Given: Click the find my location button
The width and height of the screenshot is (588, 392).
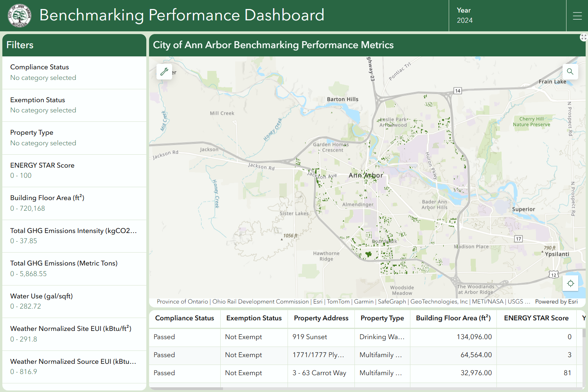Looking at the screenshot, I should pyautogui.click(x=570, y=283).
